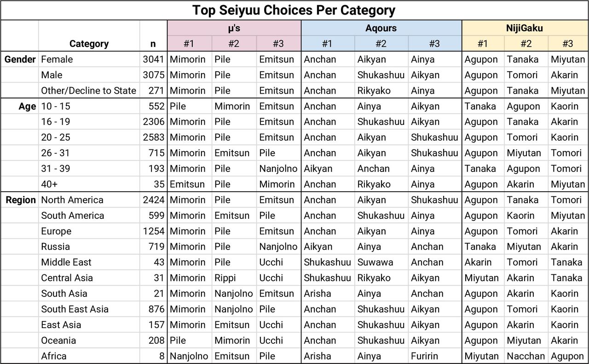Select the 3075 count for Male
This screenshot has height=364, width=589.
tap(153, 75)
